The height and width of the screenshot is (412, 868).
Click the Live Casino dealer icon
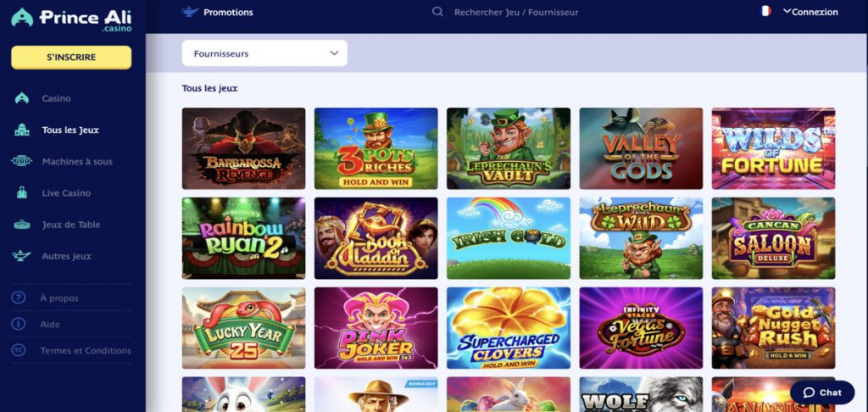click(21, 192)
